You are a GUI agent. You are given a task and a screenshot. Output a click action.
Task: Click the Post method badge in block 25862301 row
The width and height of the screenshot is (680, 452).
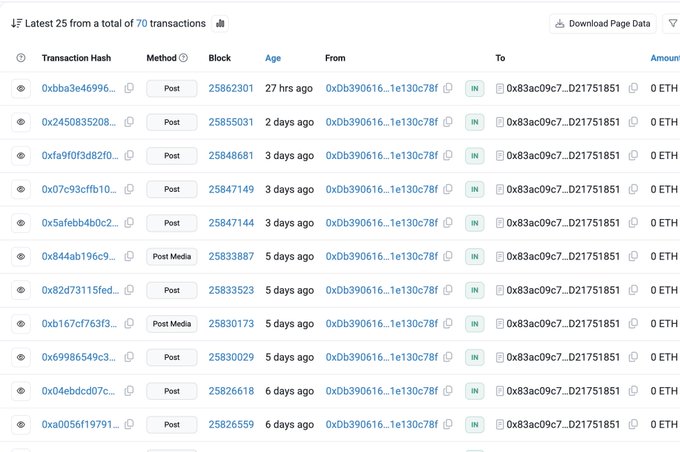172,88
